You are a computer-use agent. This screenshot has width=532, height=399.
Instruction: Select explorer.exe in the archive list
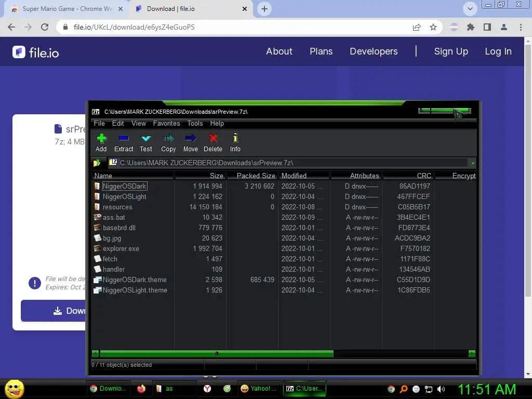pos(284,249)
